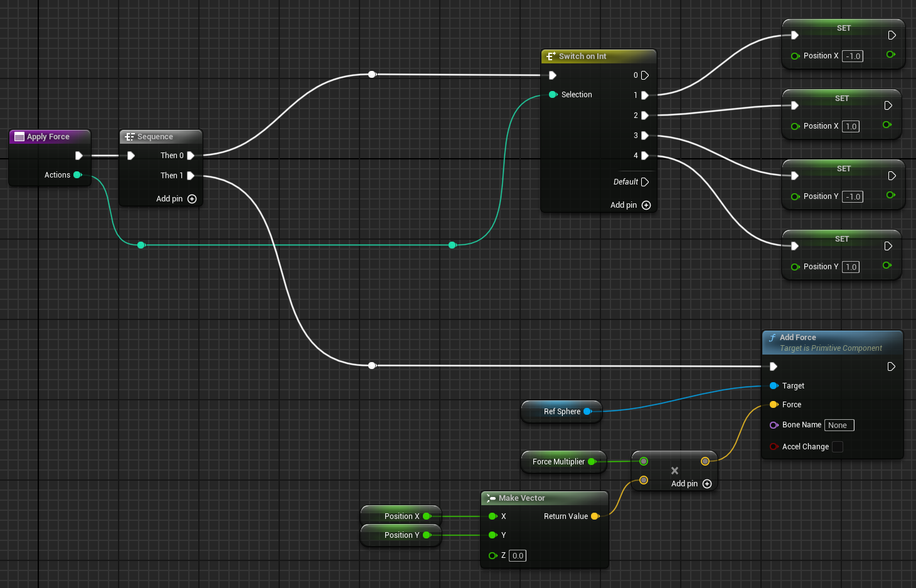The height and width of the screenshot is (588, 916).
Task: Click the multiply node's vector input pin
Action: (644, 480)
